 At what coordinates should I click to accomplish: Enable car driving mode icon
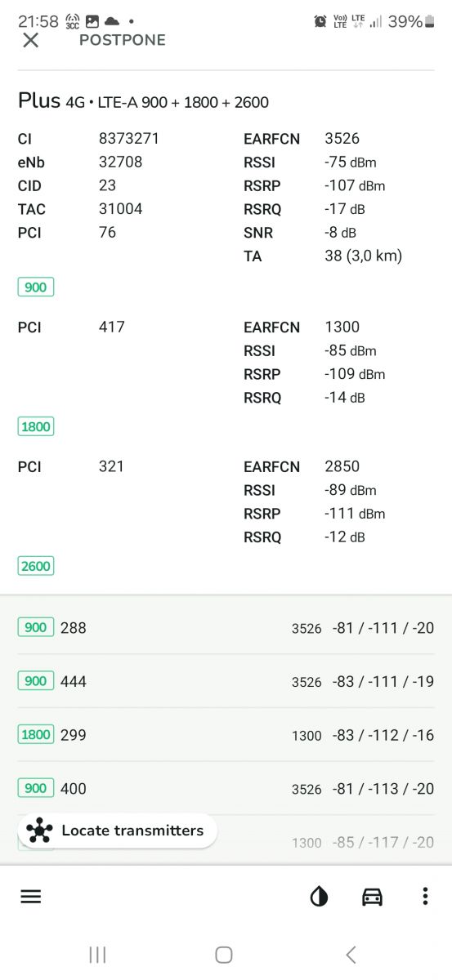coord(372,897)
